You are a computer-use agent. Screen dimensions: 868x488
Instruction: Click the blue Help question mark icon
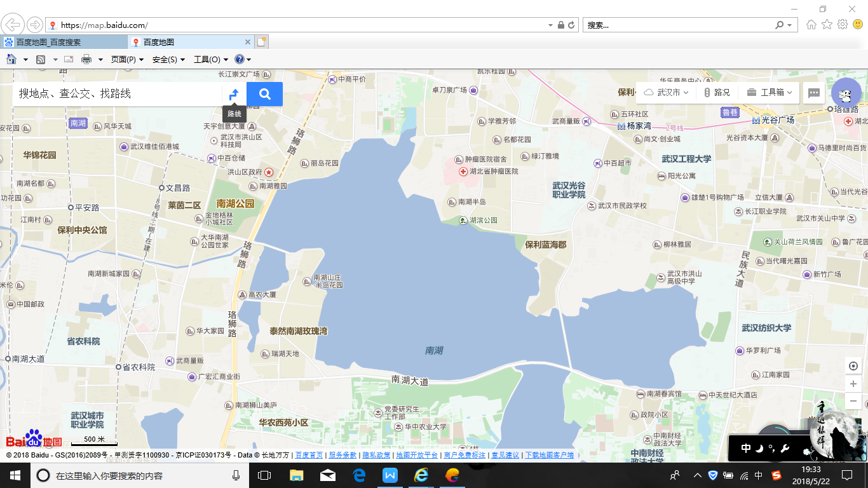click(239, 59)
